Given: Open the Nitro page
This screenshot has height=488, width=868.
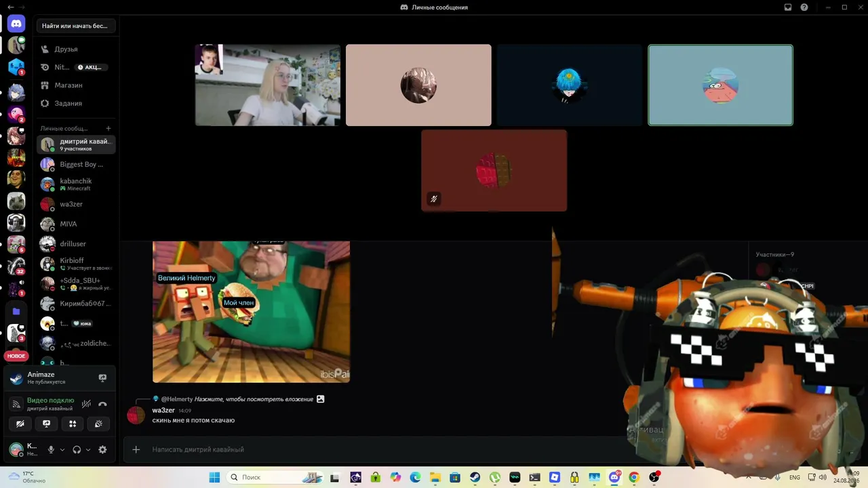Looking at the screenshot, I should point(76,67).
